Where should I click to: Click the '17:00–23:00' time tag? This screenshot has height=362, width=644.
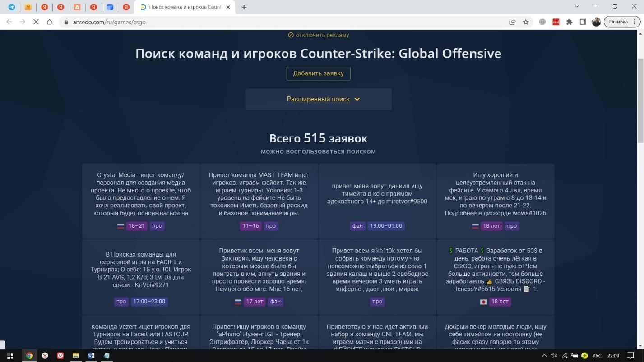pos(149,302)
